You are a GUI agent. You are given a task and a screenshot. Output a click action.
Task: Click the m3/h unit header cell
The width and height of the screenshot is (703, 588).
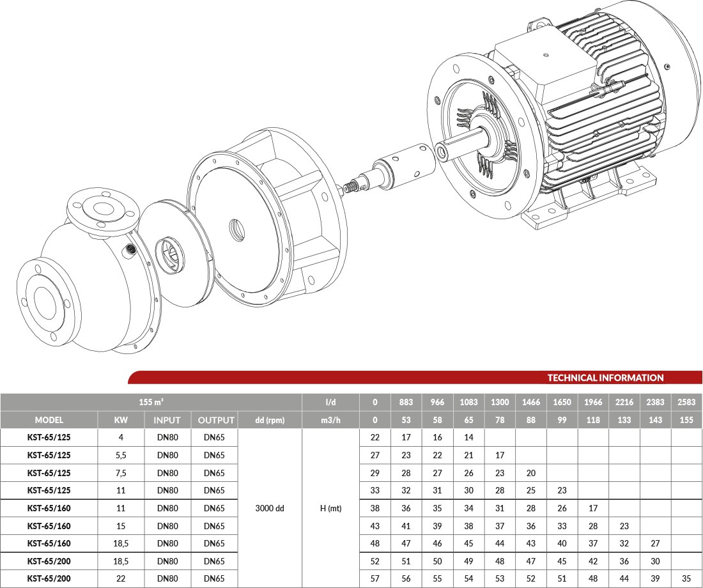(x=331, y=421)
